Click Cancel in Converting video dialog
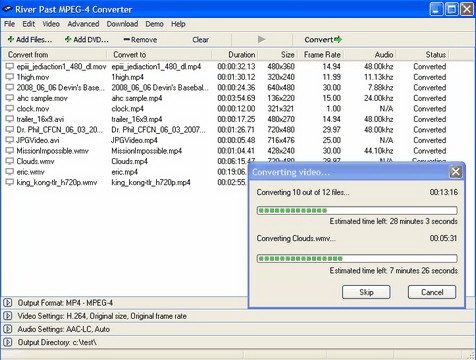The image size is (476, 360). pos(432,292)
